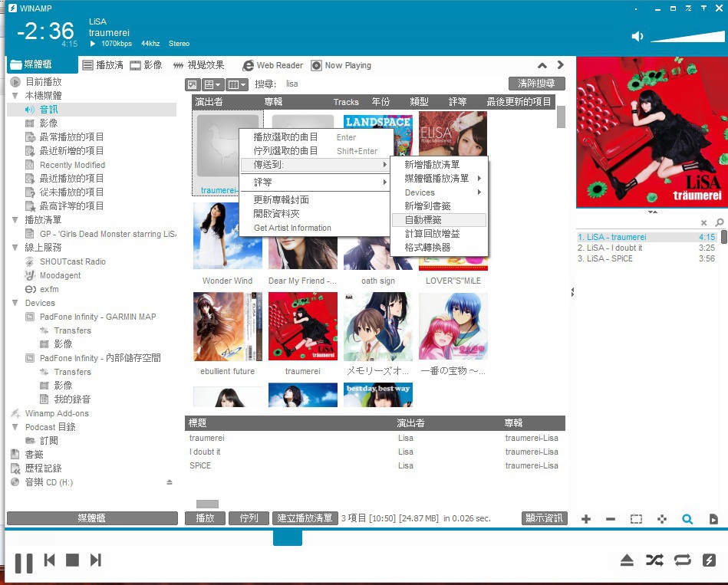Screen dimensions: 728x585
Task: Pause playback with the pause button
Action: (24, 563)
